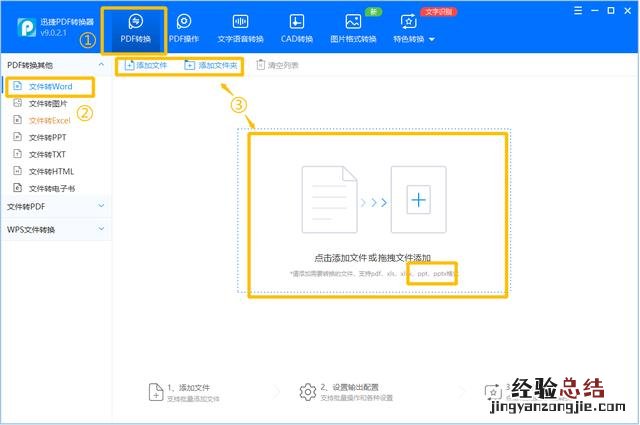Click the 文件转图片 image icon
Screen dimensions: 640x425
[x=18, y=103]
